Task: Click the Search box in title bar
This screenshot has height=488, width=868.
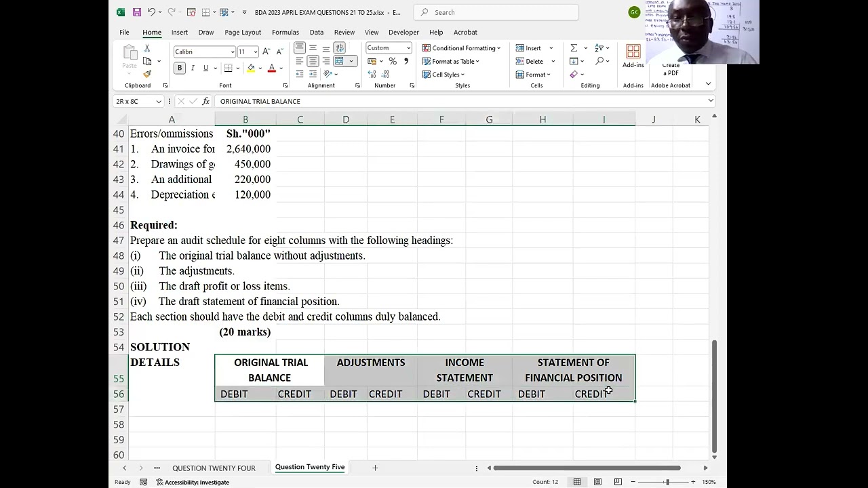Action: [x=496, y=12]
